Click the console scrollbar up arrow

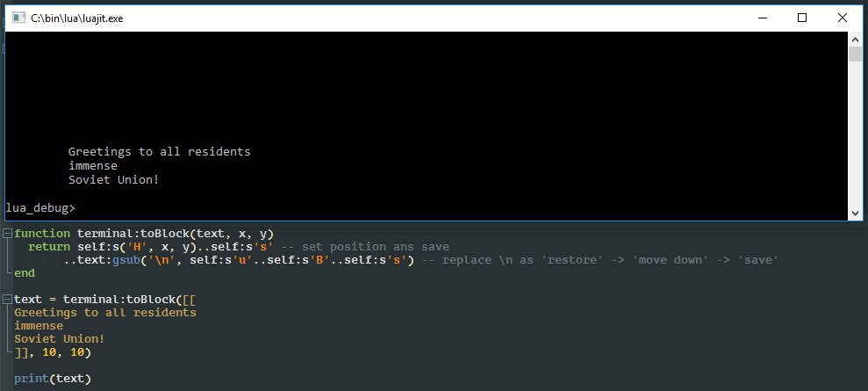tap(855, 39)
